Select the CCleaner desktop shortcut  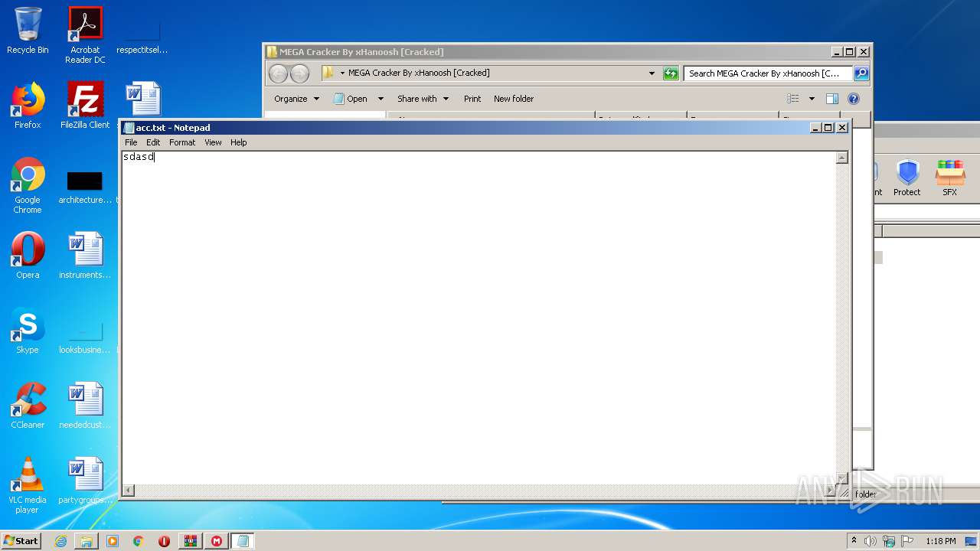pyautogui.click(x=28, y=406)
